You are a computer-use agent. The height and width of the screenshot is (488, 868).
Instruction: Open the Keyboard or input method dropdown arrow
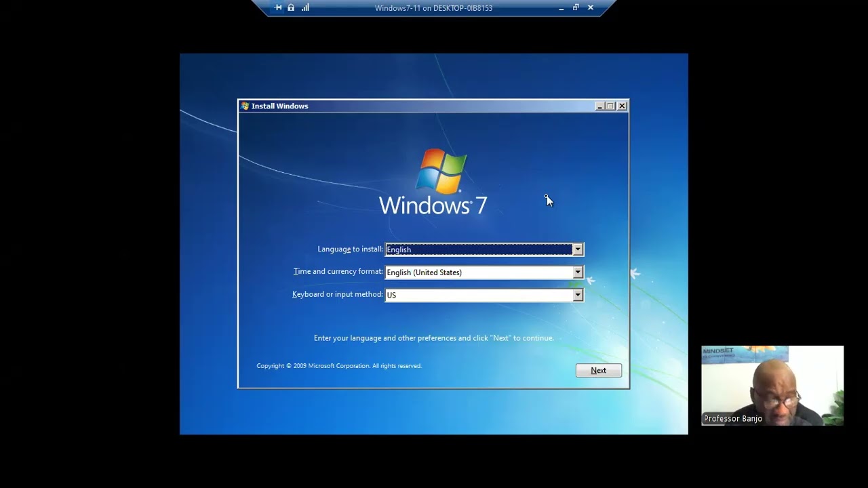[577, 295]
